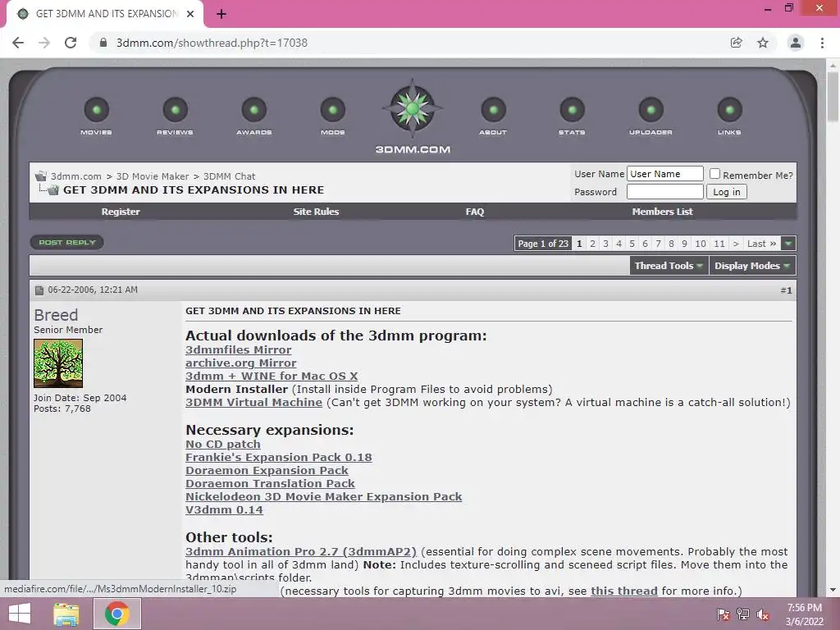The height and width of the screenshot is (630, 840).
Task: Expand the Display Modes dropdown
Action: (752, 266)
